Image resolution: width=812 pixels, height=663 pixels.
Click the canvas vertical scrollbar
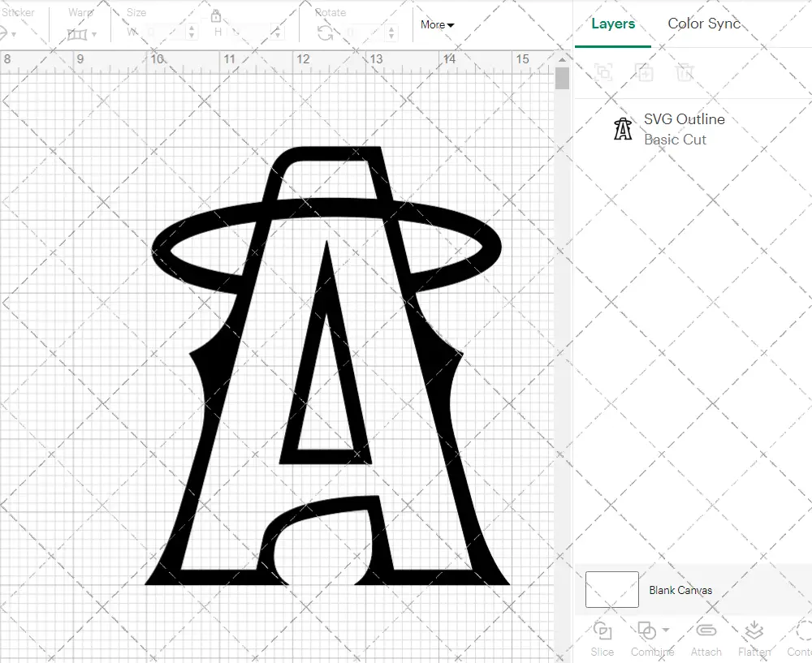coord(561,78)
